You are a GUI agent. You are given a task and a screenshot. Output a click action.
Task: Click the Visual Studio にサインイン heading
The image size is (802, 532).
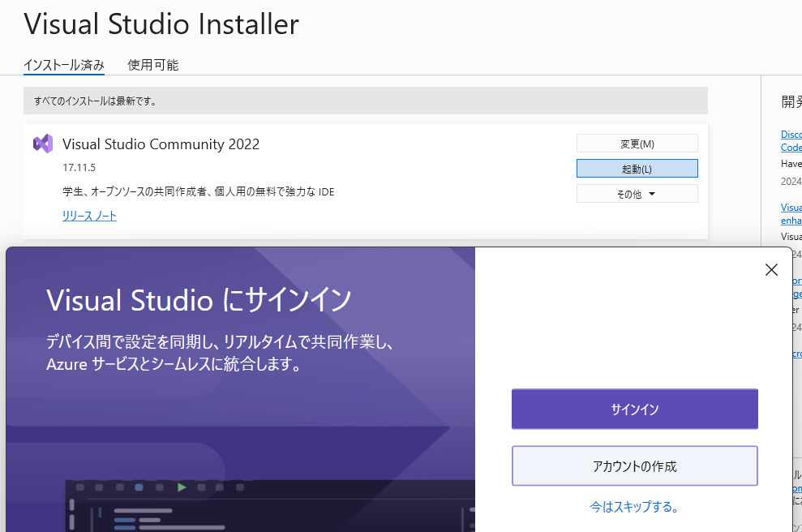(x=198, y=298)
